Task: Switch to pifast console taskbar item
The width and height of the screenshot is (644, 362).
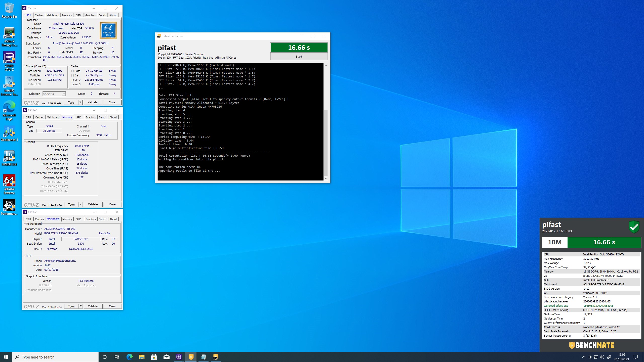Action: [x=216, y=357]
